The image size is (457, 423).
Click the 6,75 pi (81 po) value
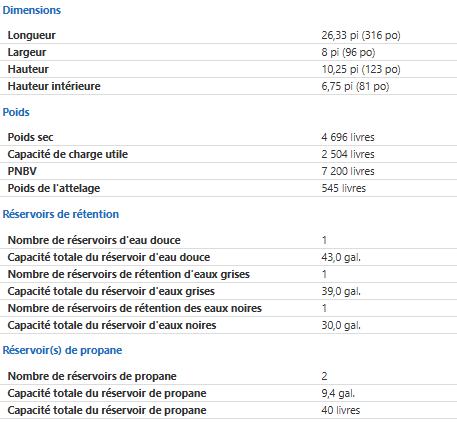(355, 86)
